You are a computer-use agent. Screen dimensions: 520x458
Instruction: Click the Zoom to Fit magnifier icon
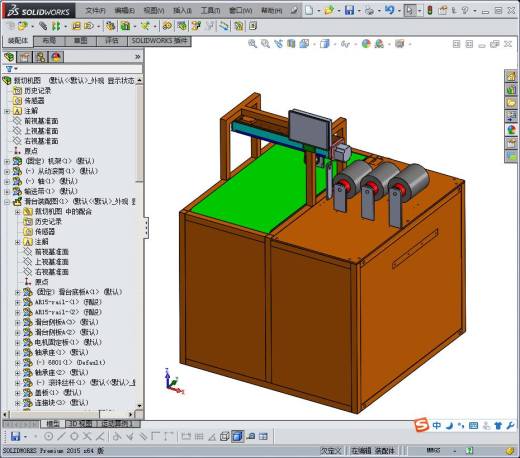pos(252,44)
